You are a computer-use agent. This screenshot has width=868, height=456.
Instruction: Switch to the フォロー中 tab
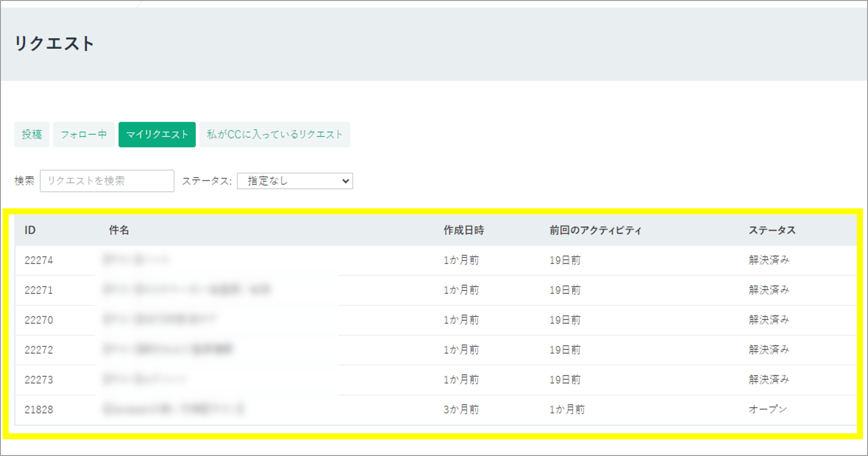84,134
